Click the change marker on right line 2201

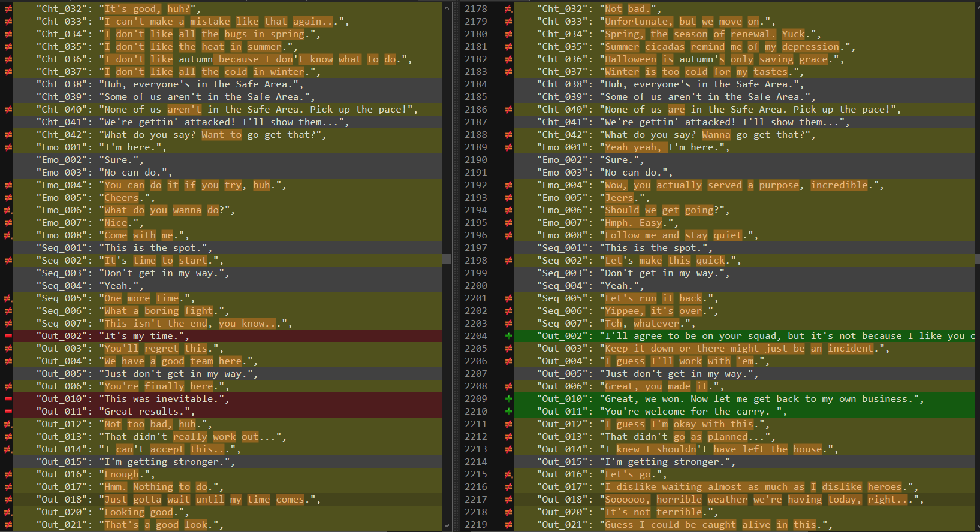(x=508, y=298)
